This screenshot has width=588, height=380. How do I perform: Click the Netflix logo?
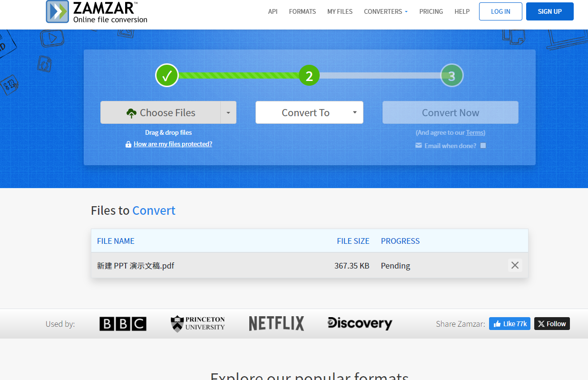[x=276, y=324]
